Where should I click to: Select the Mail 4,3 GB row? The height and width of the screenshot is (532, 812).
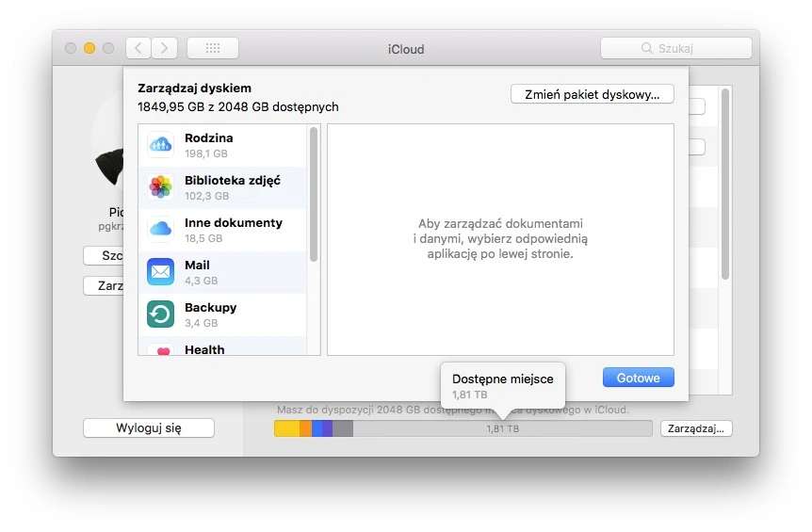(222, 273)
